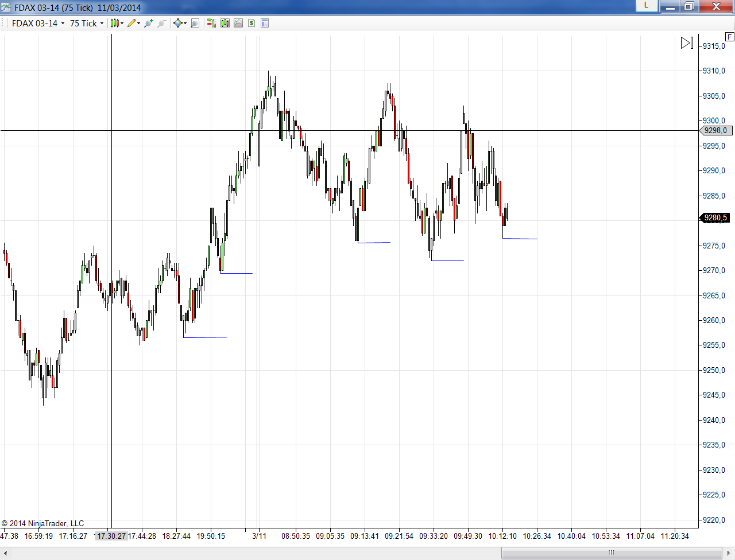Click the highlighted 17:30:27 time label

point(111,536)
